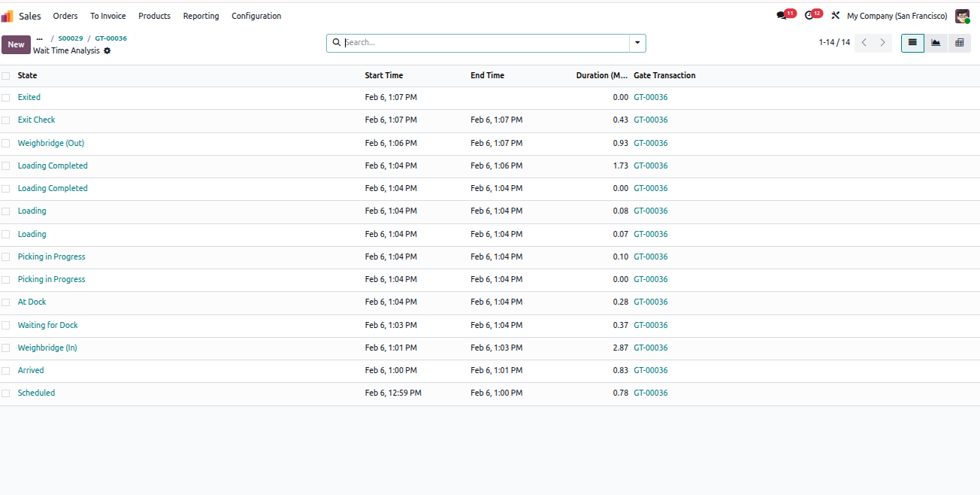The width and height of the screenshot is (980, 495).
Task: Go to previous page arrow
Action: coord(864,43)
